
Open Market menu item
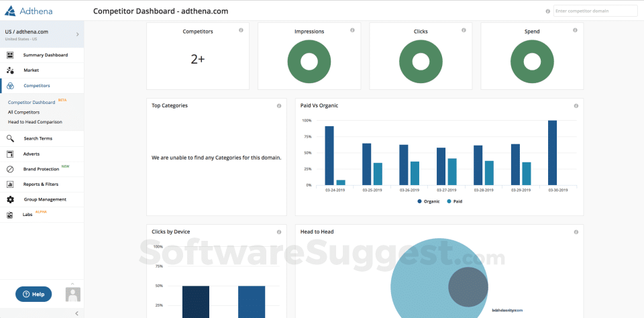coord(42,70)
